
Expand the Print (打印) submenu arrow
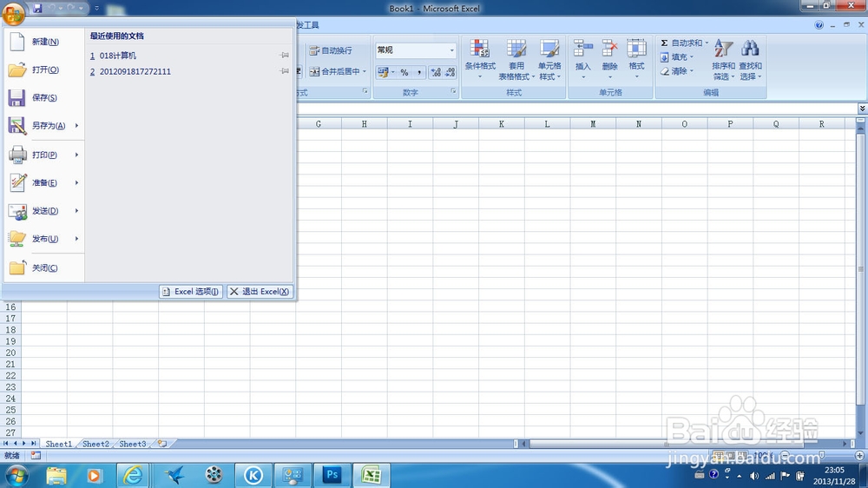(77, 155)
